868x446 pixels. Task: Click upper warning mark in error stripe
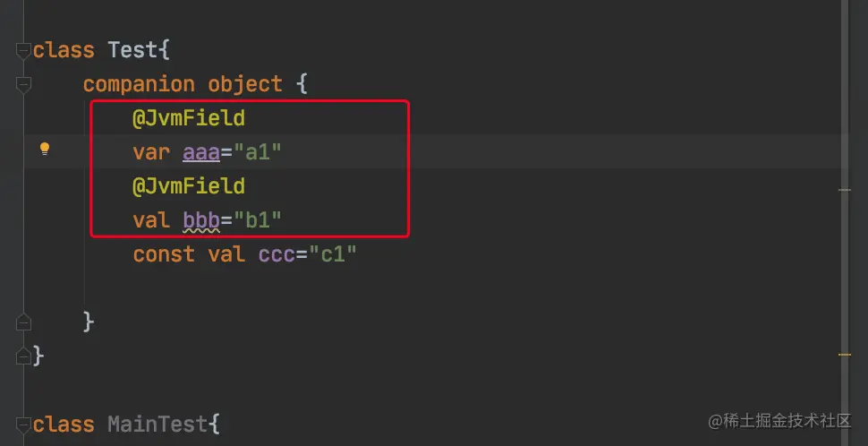pyautogui.click(x=844, y=189)
